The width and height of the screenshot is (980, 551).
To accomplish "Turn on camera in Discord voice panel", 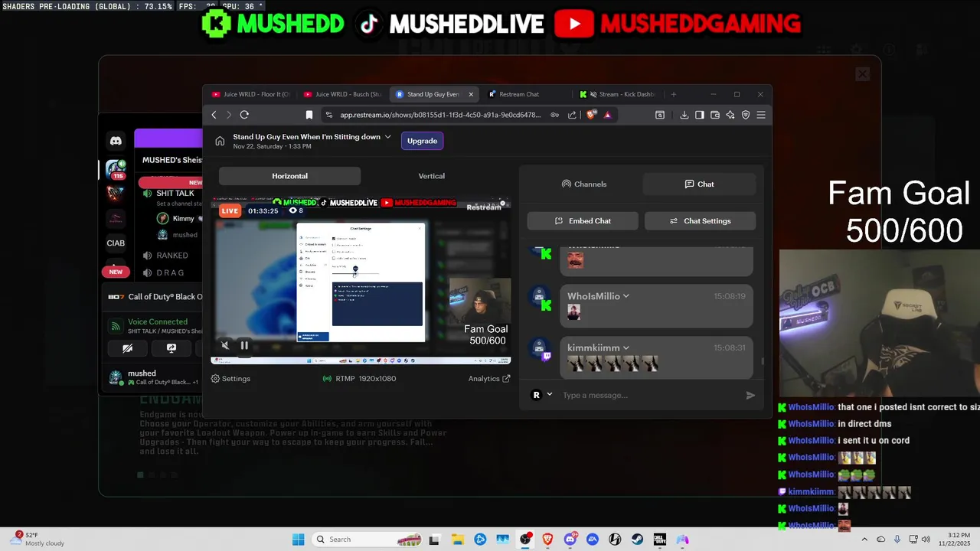I will coord(128,348).
